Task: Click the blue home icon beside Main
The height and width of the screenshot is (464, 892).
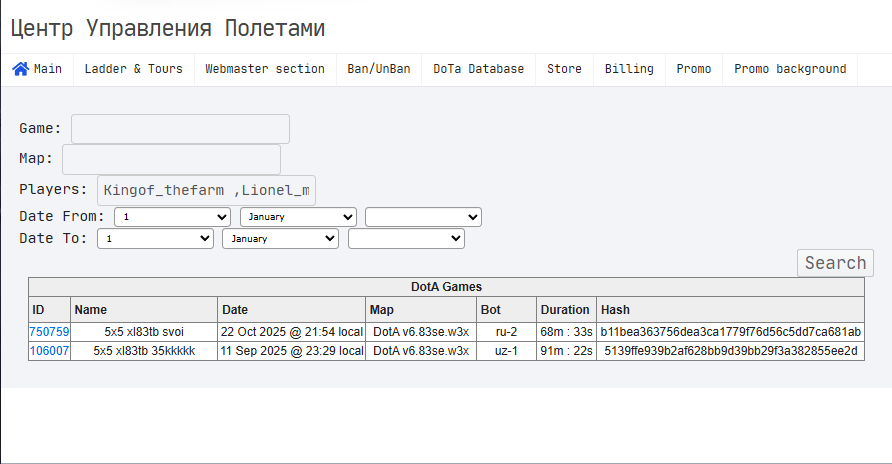Action: [x=20, y=69]
